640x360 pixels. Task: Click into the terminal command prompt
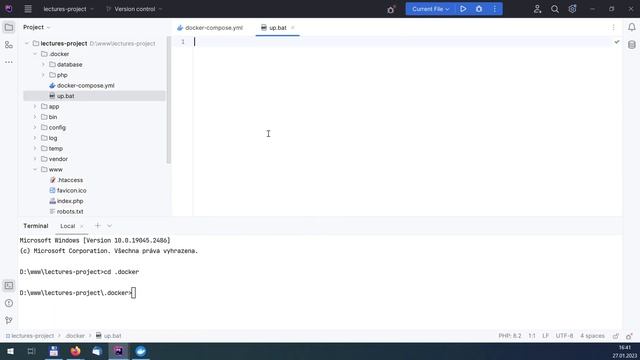coord(133,293)
